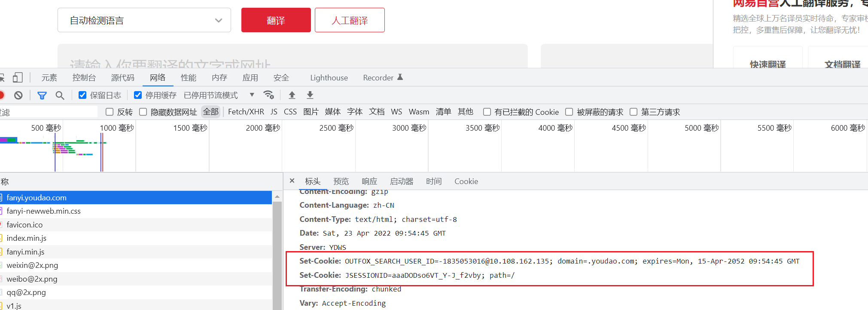Click the red 翻译 button
Viewport: 868px width, 310px height.
tap(276, 20)
